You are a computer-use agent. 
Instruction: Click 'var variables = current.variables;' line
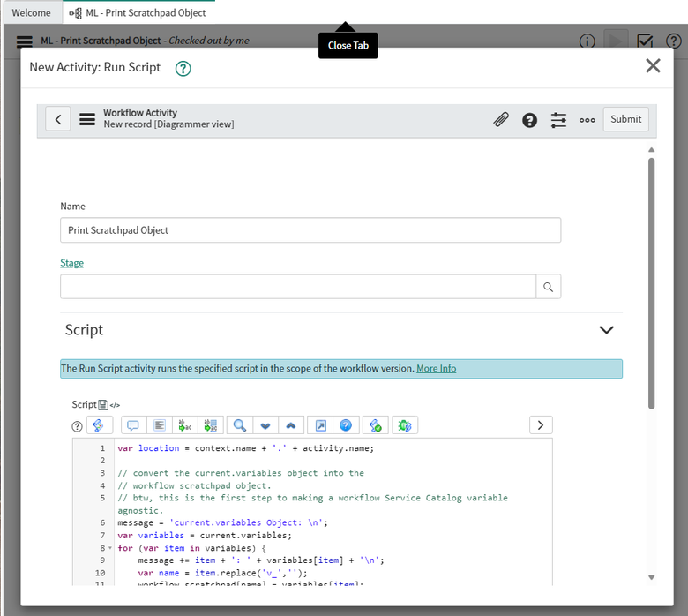coord(205,535)
